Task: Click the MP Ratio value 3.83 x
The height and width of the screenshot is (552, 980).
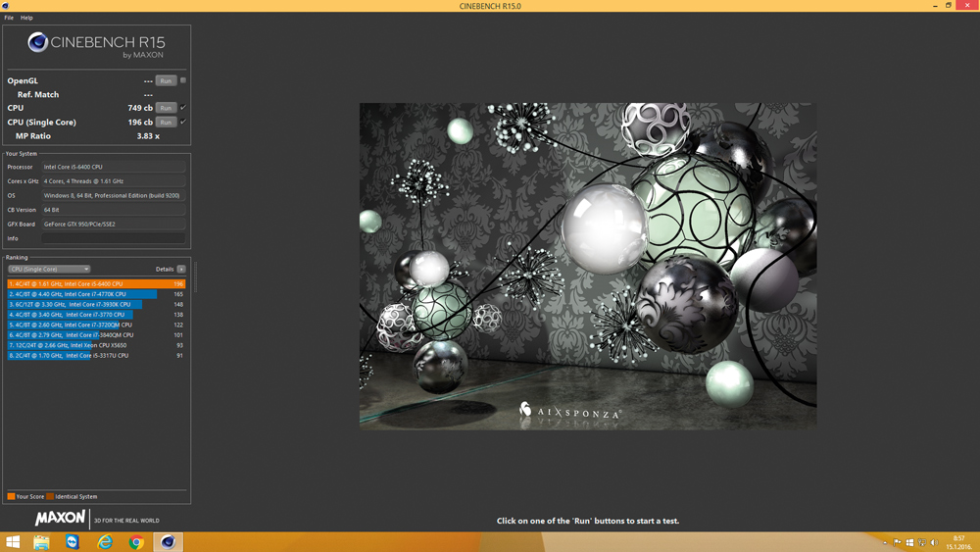Action: tap(148, 135)
